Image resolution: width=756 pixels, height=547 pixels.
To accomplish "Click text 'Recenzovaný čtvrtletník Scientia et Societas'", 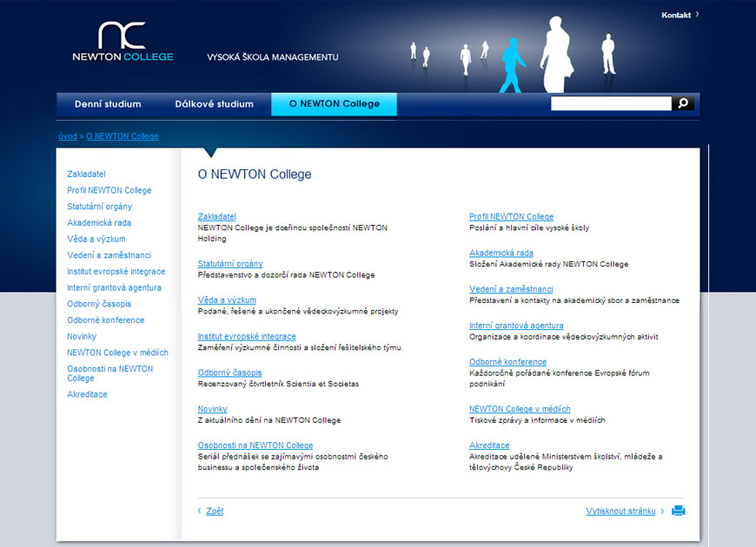I will [278, 384].
